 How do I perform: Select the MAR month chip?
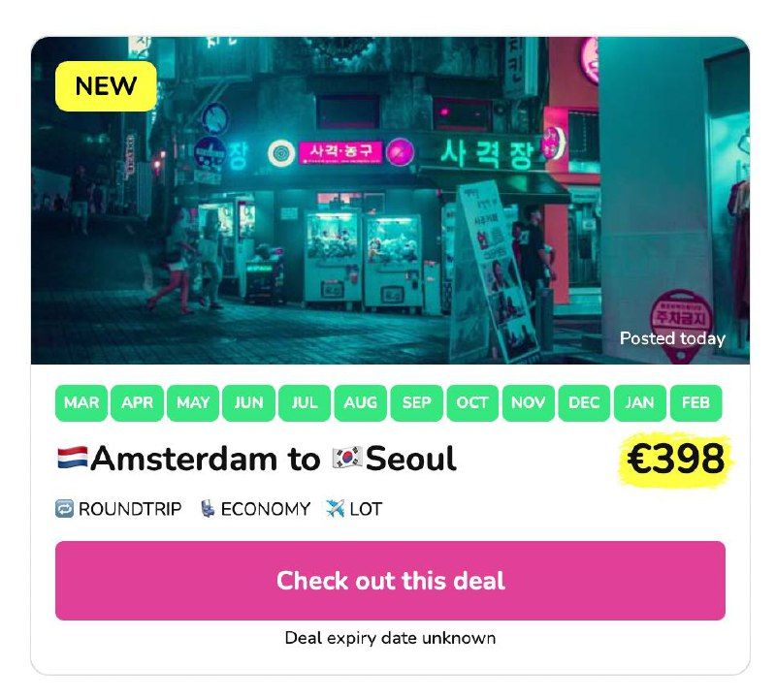coord(81,403)
